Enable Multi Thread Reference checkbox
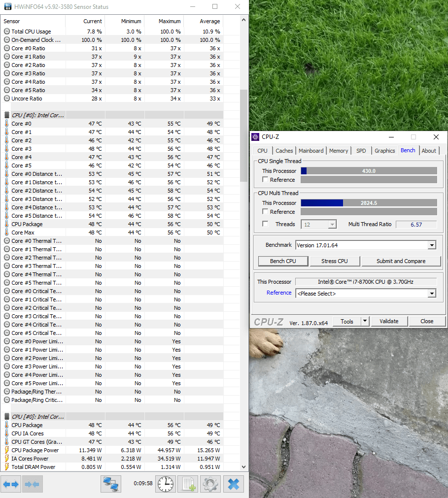 [265, 211]
